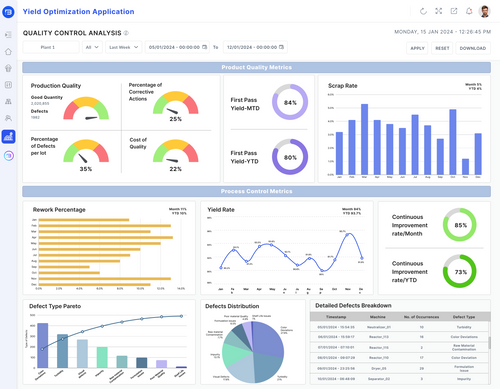
Task: Click the DOWNLOAD button
Action: point(473,48)
